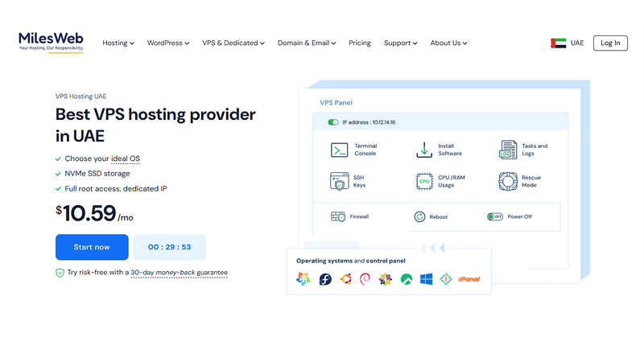Viewport: 644px width, 358px height.
Task: Expand the About Us dropdown
Action: [x=448, y=43]
